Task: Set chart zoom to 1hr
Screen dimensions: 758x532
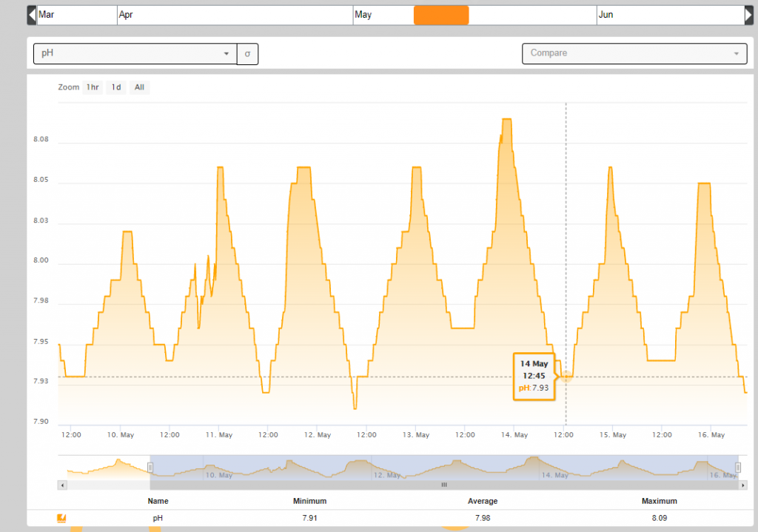Action: (x=93, y=87)
